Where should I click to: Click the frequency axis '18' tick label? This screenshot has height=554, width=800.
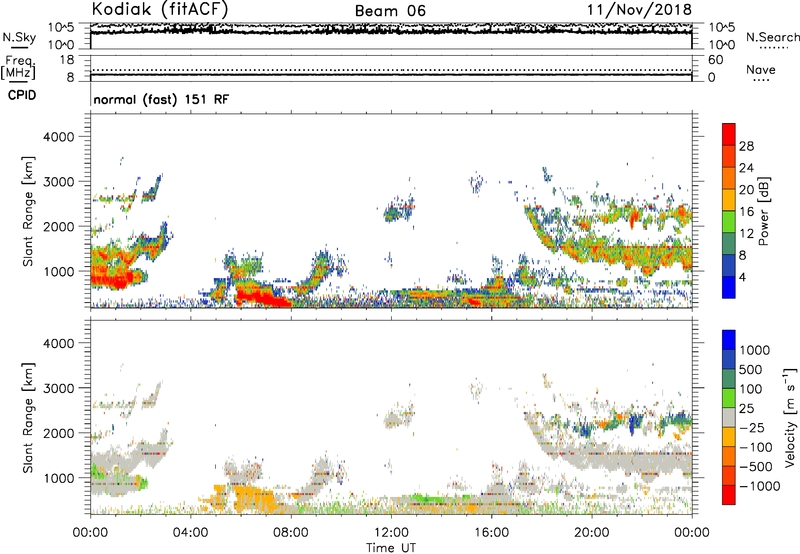click(x=67, y=60)
